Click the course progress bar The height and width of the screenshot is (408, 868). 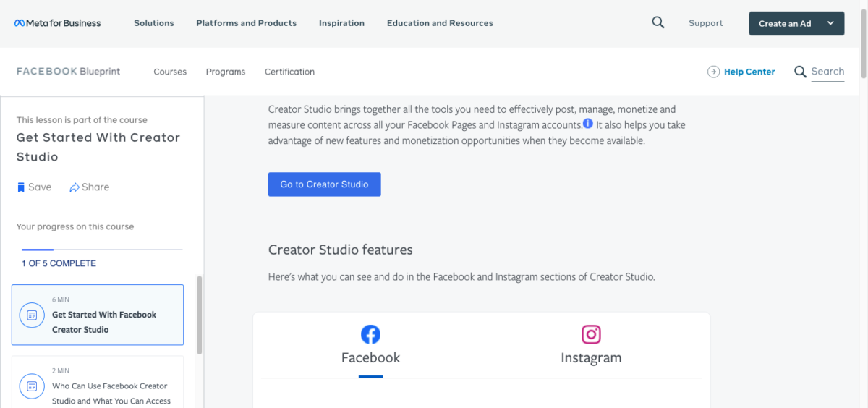[x=102, y=250]
